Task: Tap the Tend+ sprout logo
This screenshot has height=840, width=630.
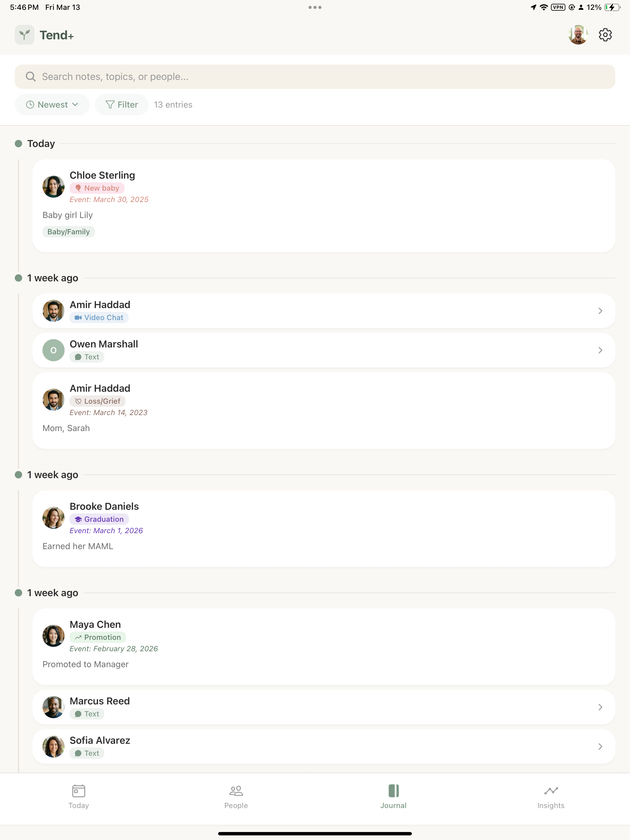Action: 24,35
